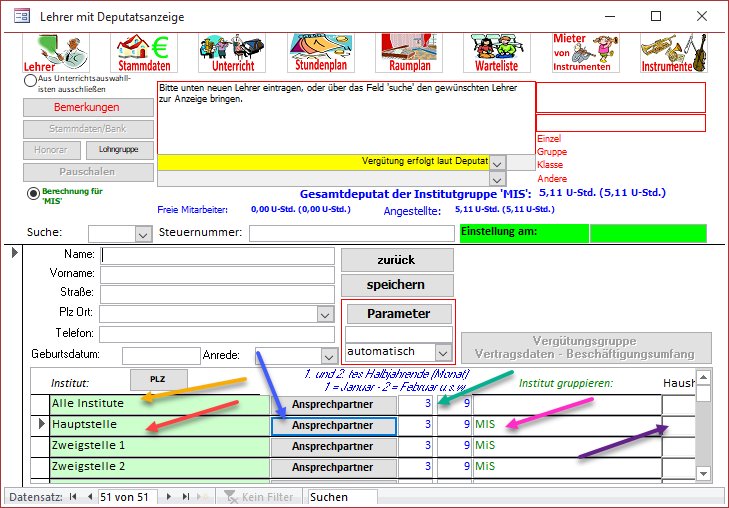The image size is (729, 508).
Task: Click the Bemerkungen button
Action: (86, 107)
